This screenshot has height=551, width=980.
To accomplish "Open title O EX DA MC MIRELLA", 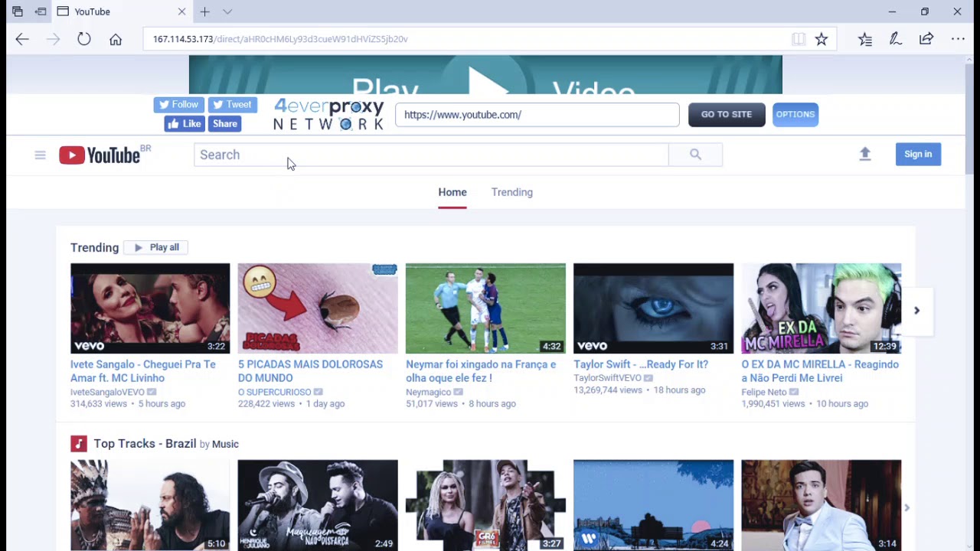I will click(820, 371).
